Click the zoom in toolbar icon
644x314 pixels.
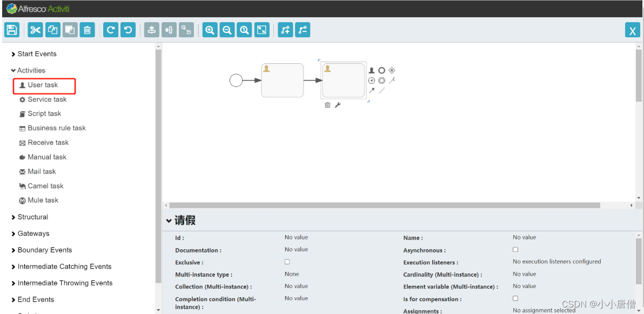point(210,30)
